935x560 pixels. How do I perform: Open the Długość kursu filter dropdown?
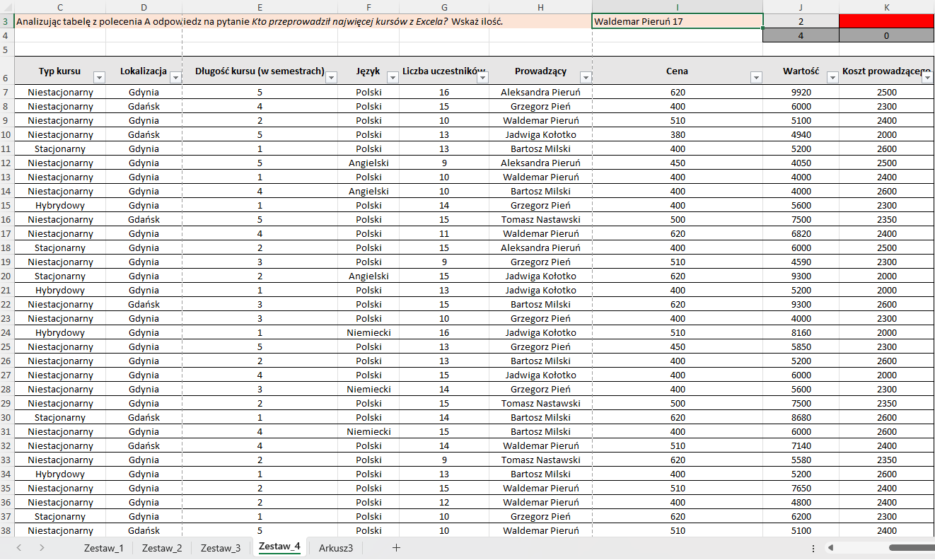point(332,78)
